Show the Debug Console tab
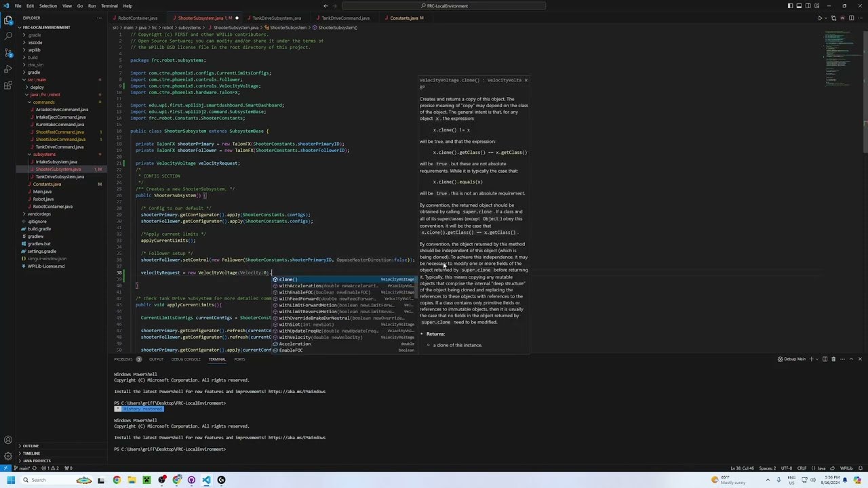The width and height of the screenshot is (868, 488). point(186,359)
